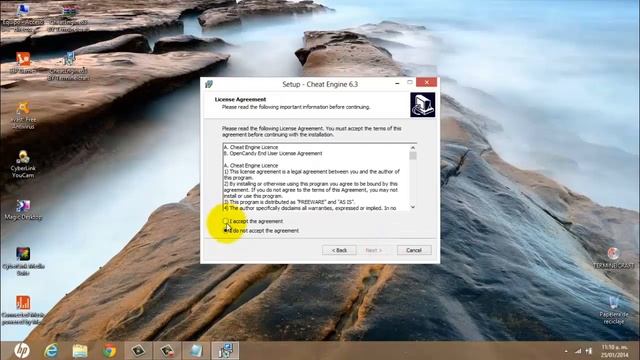Click 'A. Cheat Engine Licence' first line

[x=251, y=147]
